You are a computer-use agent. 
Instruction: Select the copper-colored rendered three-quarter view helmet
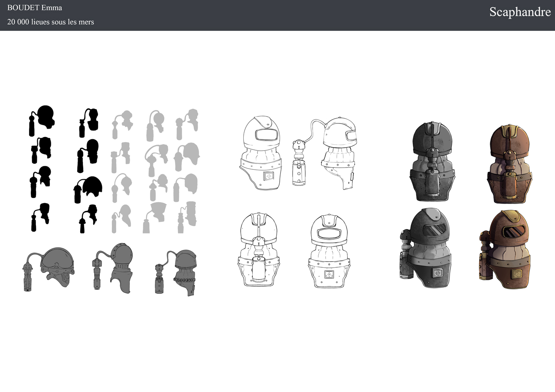click(505, 249)
